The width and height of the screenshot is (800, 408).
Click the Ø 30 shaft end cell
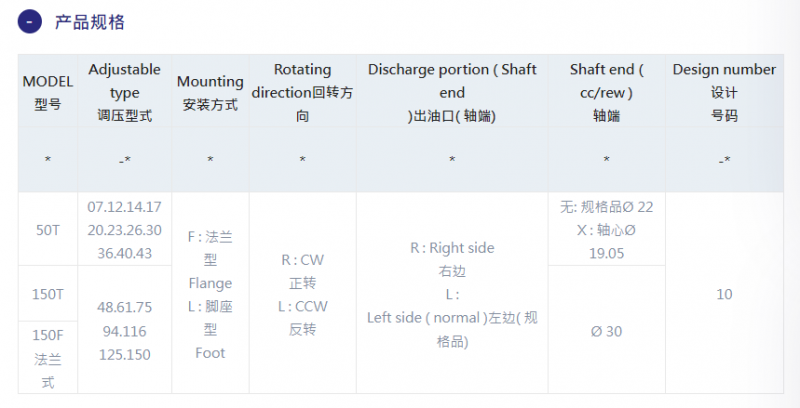click(x=607, y=330)
